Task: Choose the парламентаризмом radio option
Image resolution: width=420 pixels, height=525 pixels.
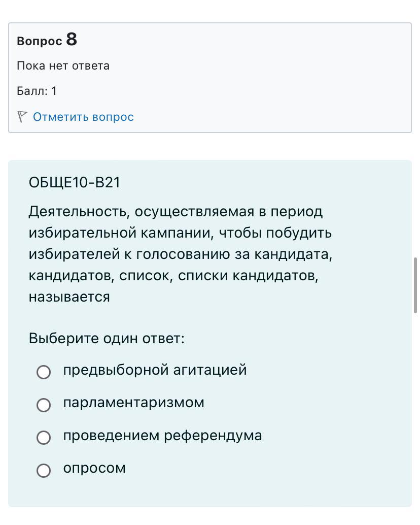Action: coord(44,405)
